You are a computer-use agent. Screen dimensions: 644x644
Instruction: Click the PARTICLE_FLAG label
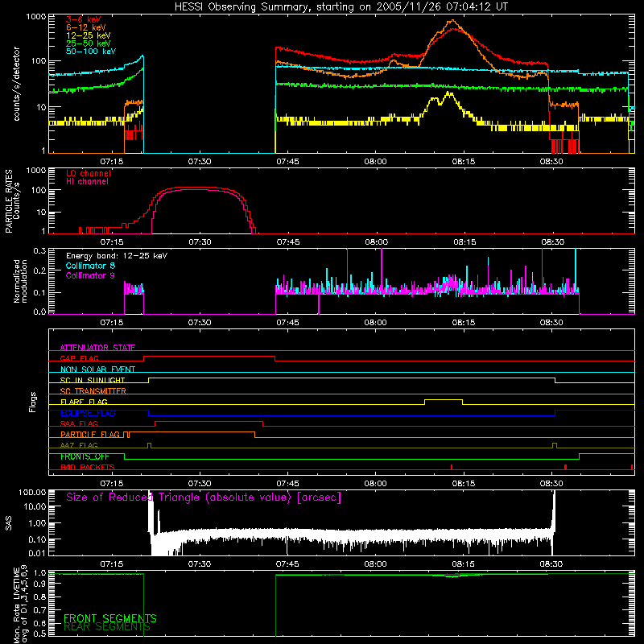tap(90, 435)
